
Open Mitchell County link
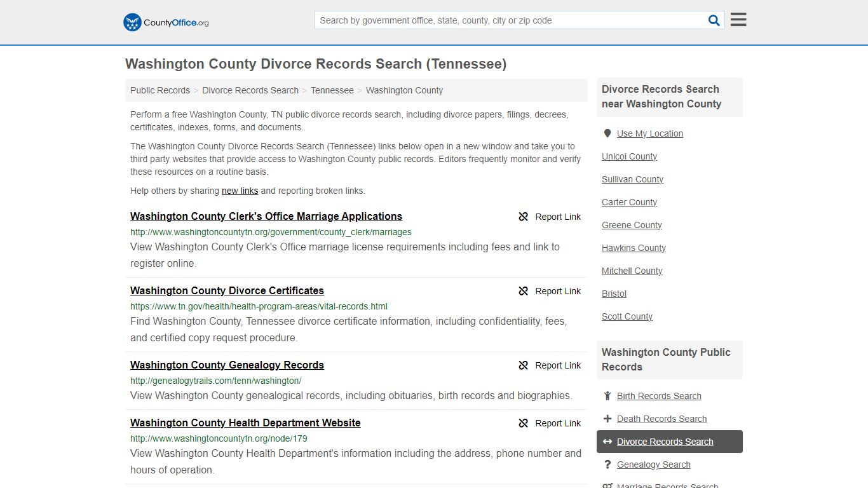pos(632,271)
